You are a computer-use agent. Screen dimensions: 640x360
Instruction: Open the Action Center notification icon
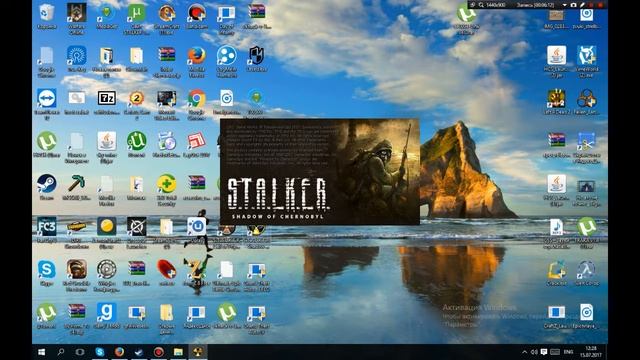tap(544, 352)
